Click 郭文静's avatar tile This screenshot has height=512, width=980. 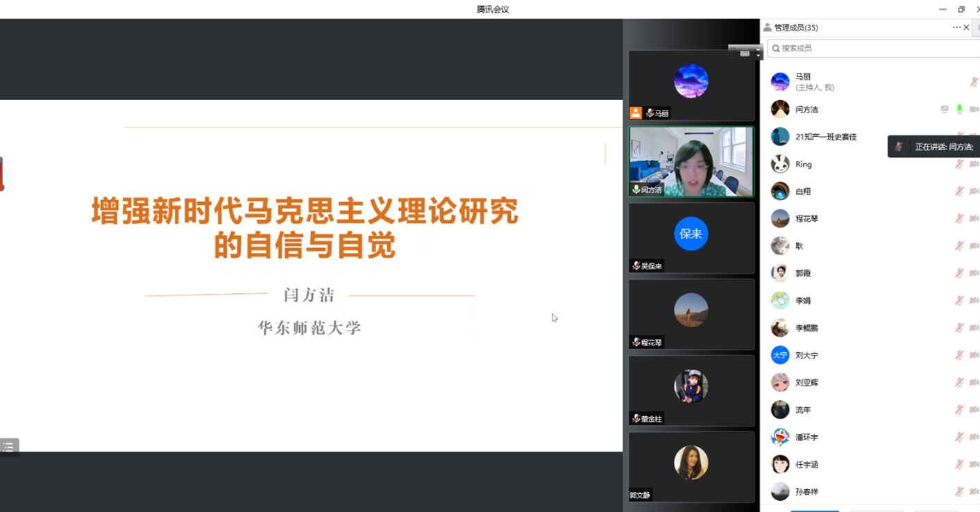coord(691,463)
